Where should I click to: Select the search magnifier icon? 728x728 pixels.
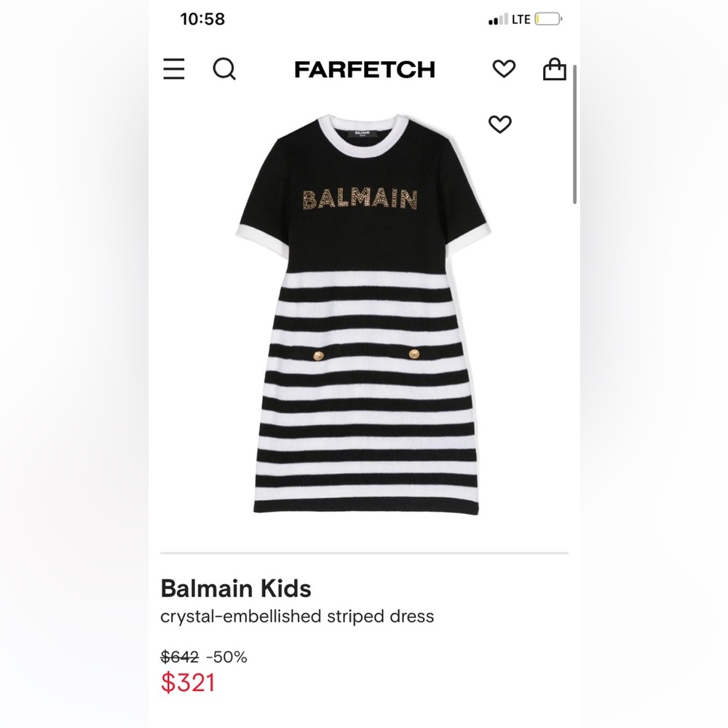[225, 69]
